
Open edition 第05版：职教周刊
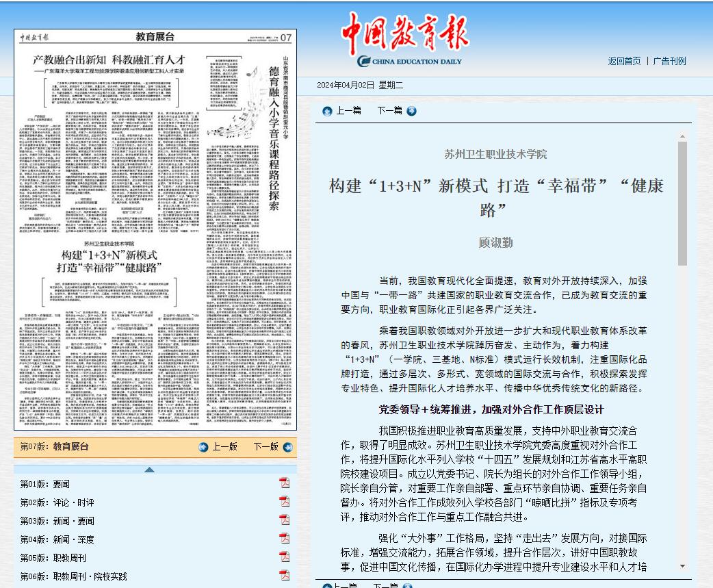[x=53, y=557]
